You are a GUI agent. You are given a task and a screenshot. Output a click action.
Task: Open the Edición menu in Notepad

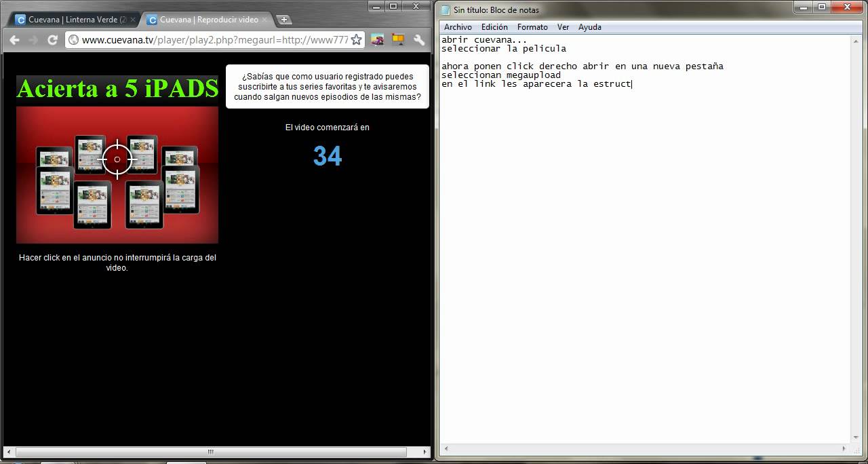[494, 27]
